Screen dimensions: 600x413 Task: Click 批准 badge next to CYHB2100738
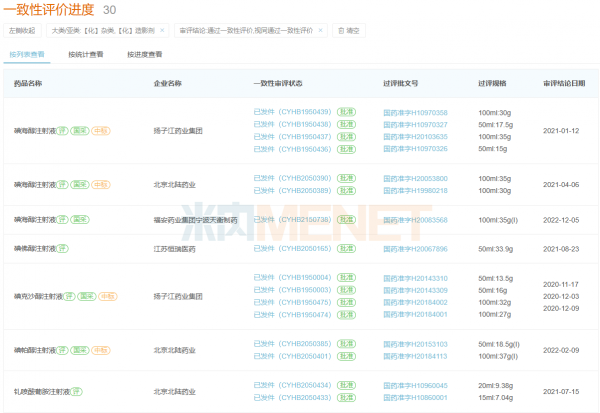click(345, 220)
